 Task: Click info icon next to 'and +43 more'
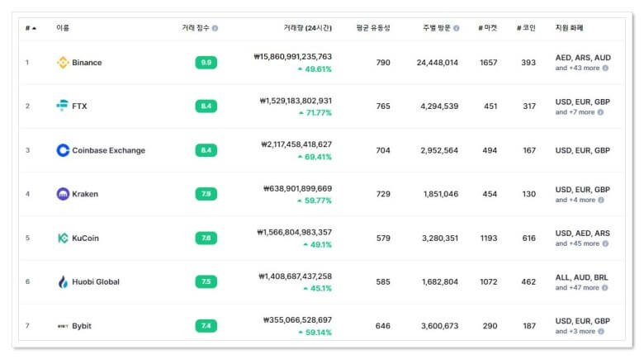[605, 68]
